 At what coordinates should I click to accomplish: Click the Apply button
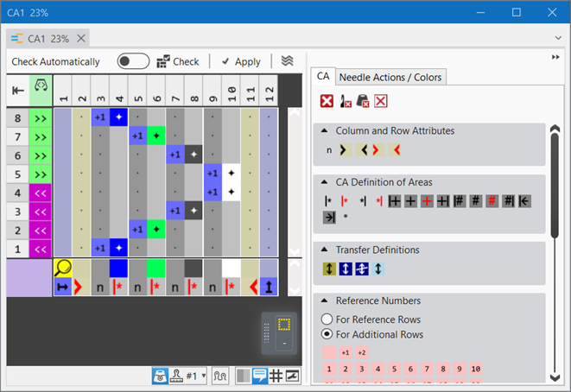click(x=240, y=61)
